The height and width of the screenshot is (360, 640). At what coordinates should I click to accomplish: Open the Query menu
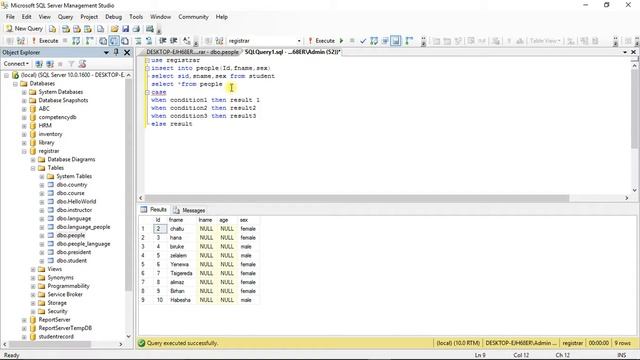pos(65,17)
